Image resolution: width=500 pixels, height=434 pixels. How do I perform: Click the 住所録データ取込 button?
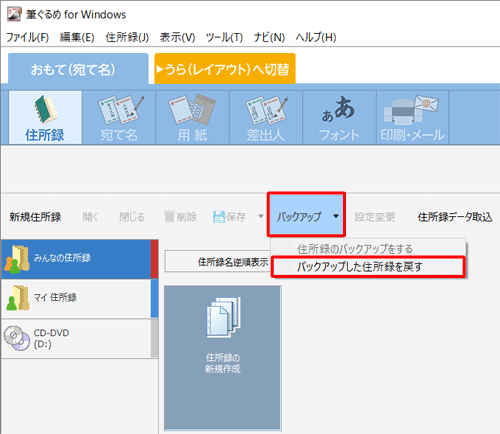(455, 217)
